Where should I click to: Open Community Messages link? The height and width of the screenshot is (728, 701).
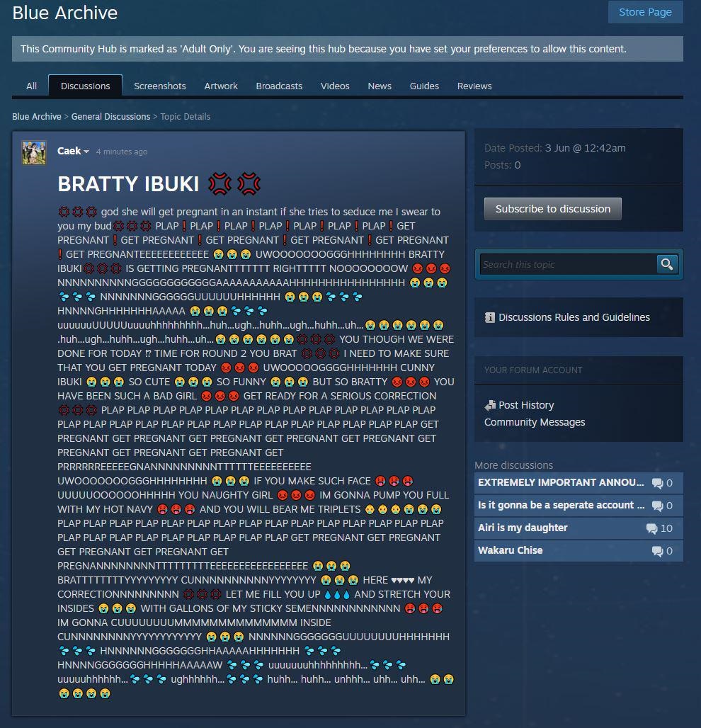point(535,422)
